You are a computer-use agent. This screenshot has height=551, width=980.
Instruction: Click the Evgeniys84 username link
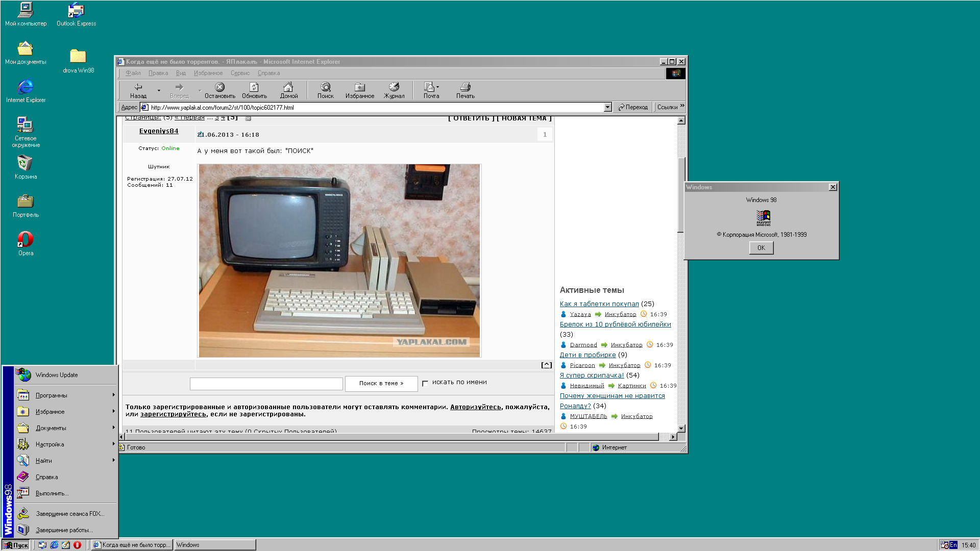[x=159, y=131]
